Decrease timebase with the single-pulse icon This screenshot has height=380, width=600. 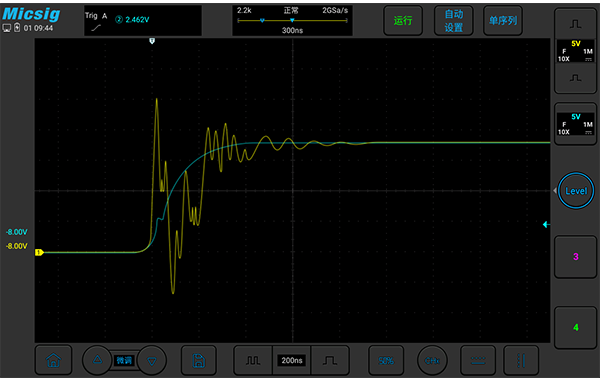(x=330, y=360)
